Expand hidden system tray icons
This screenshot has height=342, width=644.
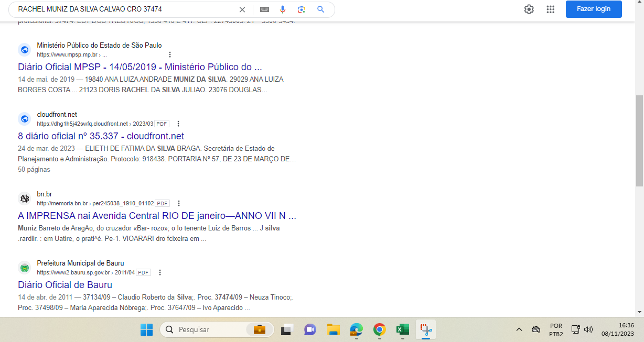point(519,329)
